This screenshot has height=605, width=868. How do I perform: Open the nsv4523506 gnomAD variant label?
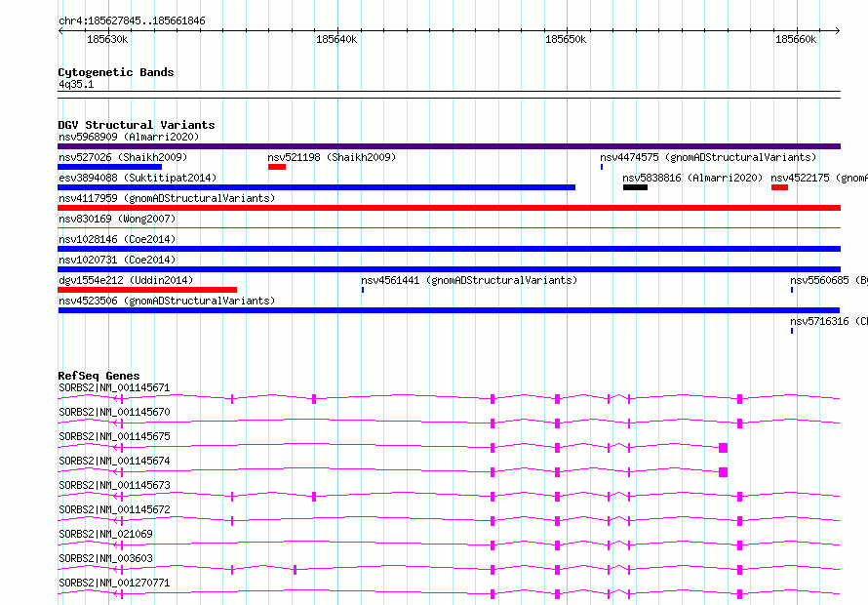[x=167, y=301]
